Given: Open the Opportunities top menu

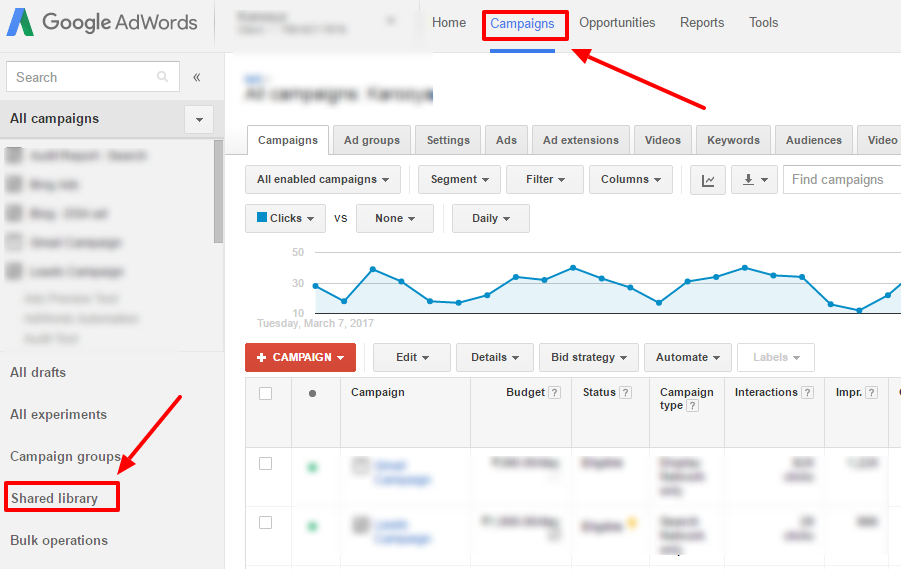Looking at the screenshot, I should pos(617,23).
